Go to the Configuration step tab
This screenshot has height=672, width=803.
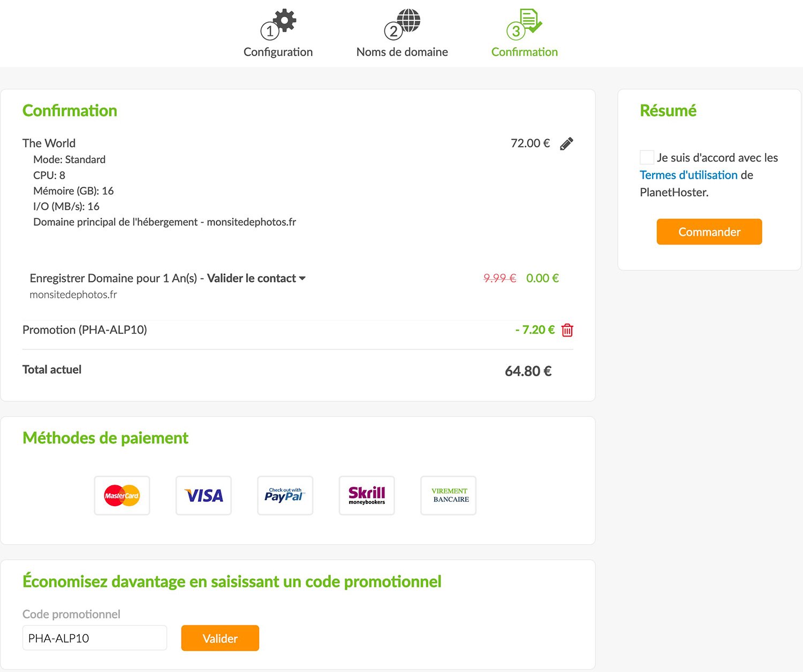click(278, 52)
